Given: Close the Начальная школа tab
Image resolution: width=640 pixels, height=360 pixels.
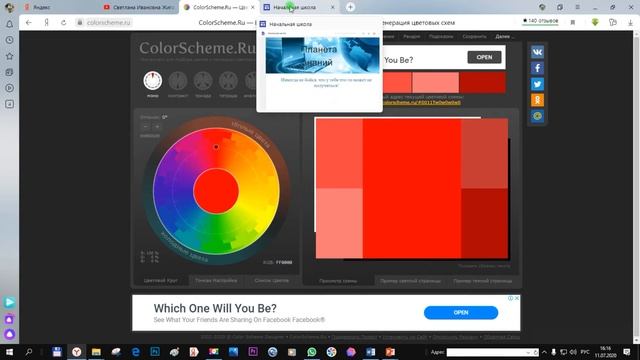Looking at the screenshot, I should point(333,7).
